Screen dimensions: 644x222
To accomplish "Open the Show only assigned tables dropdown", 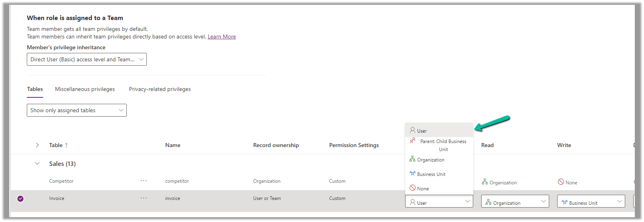I will tap(76, 110).
